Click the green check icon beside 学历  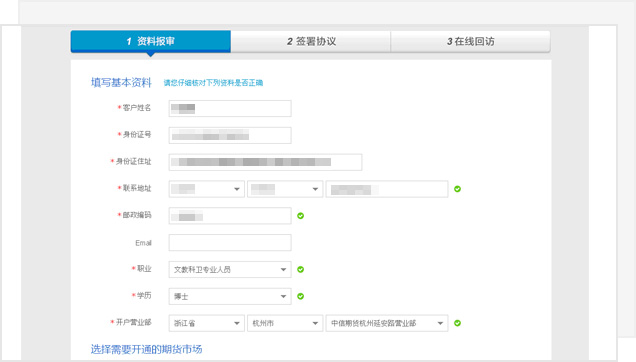click(301, 296)
